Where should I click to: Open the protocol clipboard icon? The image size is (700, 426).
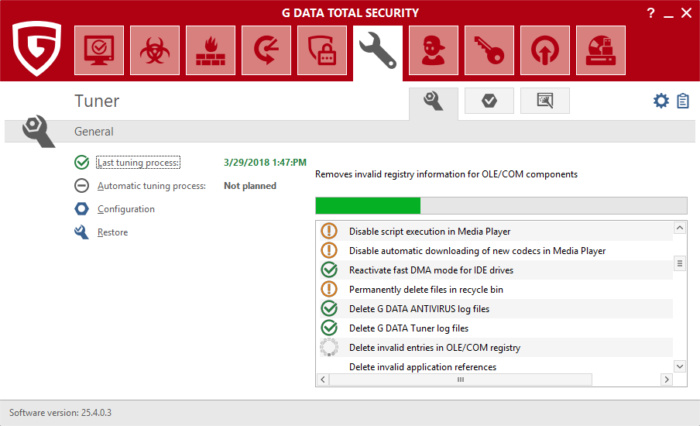[683, 101]
